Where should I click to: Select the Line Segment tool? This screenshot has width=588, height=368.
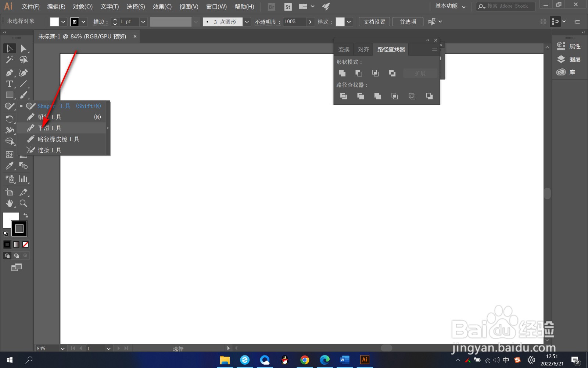24,84
